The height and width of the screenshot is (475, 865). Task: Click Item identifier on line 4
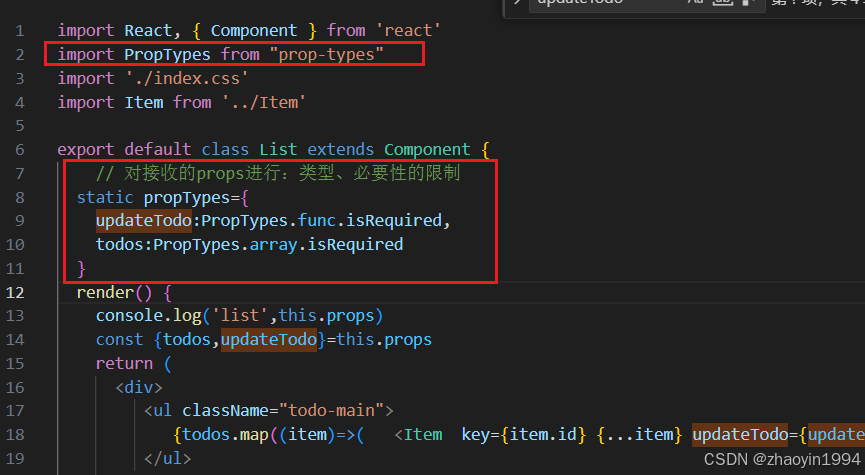click(x=143, y=102)
